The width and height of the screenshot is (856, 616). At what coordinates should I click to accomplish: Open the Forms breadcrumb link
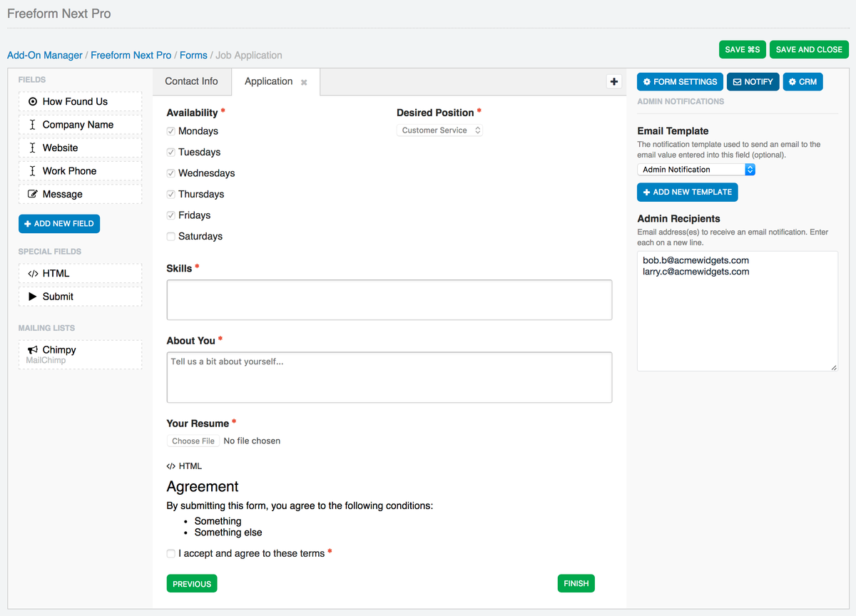[193, 55]
